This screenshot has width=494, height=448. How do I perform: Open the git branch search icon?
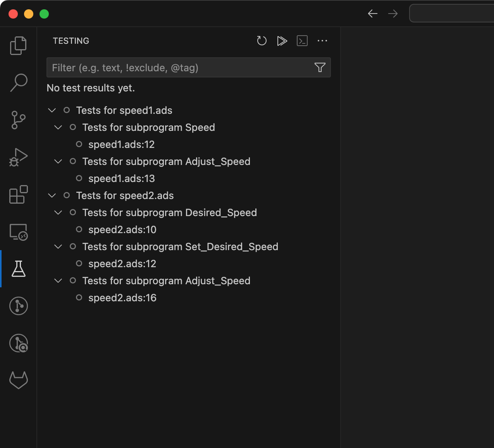tap(18, 343)
